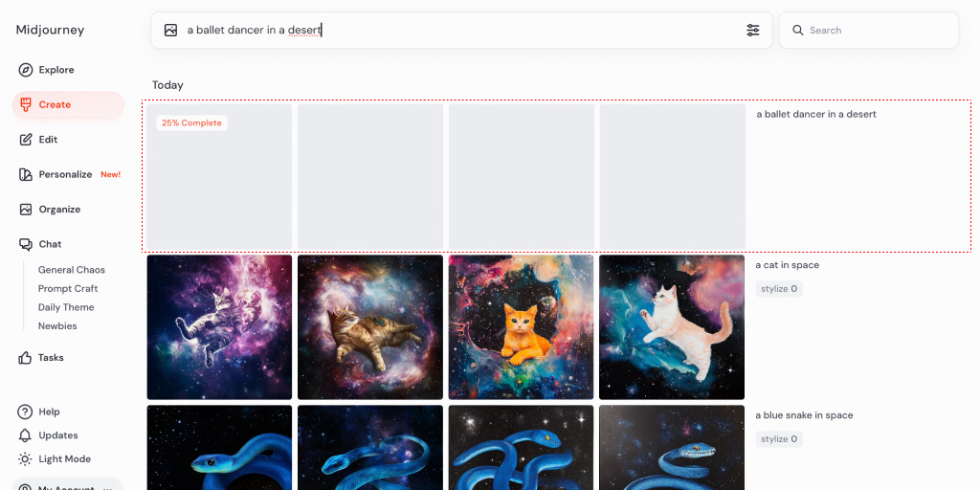Open the Edit pencil icon
Screen dimensions: 980x490
(26, 140)
